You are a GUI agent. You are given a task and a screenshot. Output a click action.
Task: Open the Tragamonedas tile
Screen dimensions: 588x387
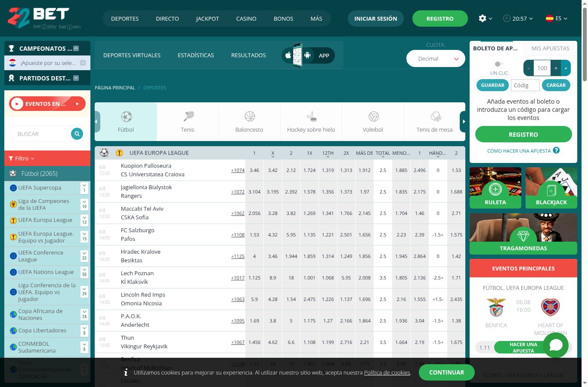click(x=523, y=234)
